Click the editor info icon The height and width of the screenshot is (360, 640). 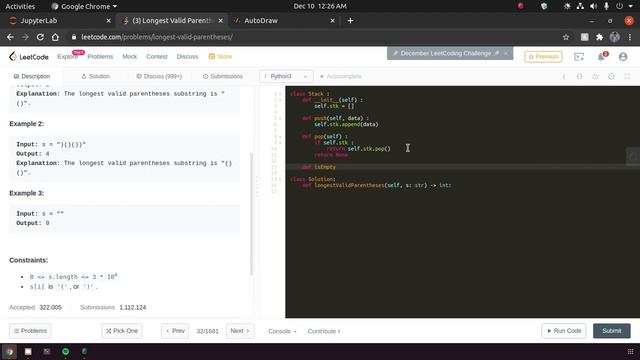tap(564, 76)
